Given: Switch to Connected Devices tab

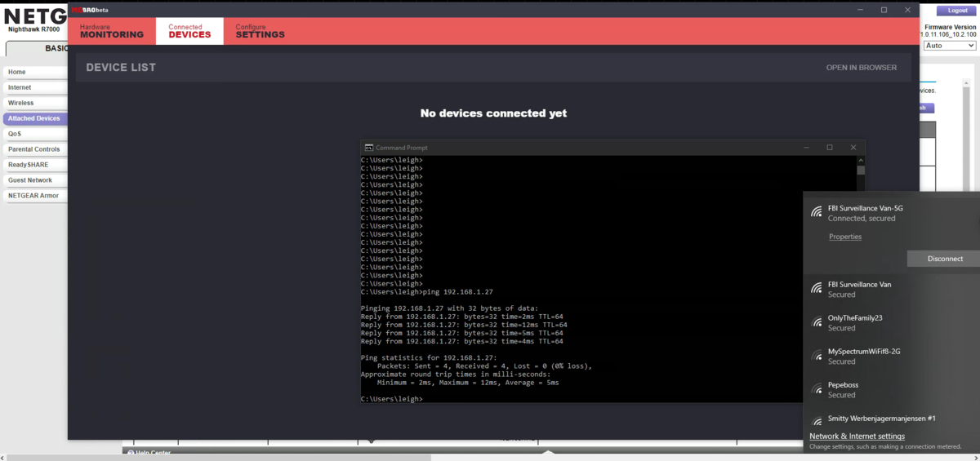Looking at the screenshot, I should click(x=189, y=31).
